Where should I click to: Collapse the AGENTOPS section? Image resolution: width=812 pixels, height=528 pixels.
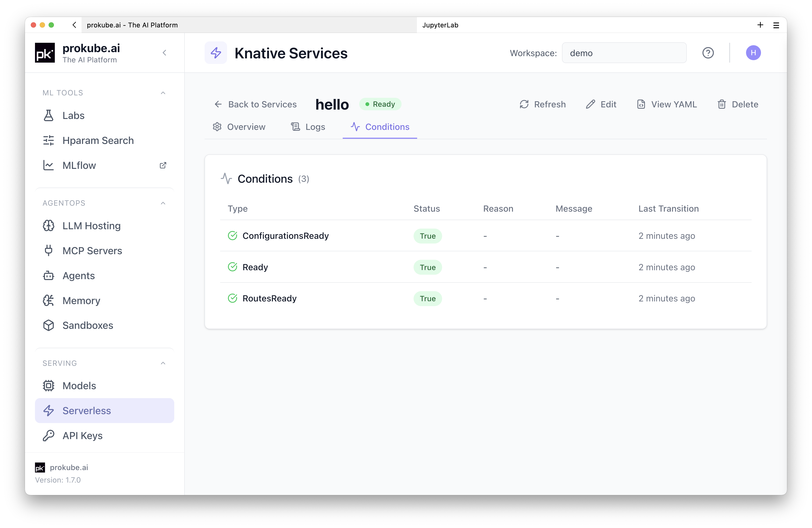[163, 203]
